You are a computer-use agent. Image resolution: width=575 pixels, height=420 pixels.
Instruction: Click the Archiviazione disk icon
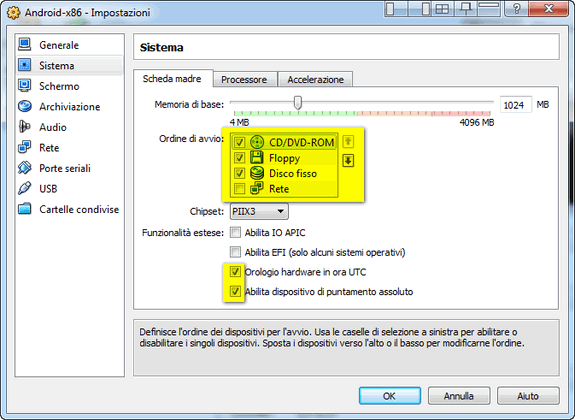coord(25,106)
